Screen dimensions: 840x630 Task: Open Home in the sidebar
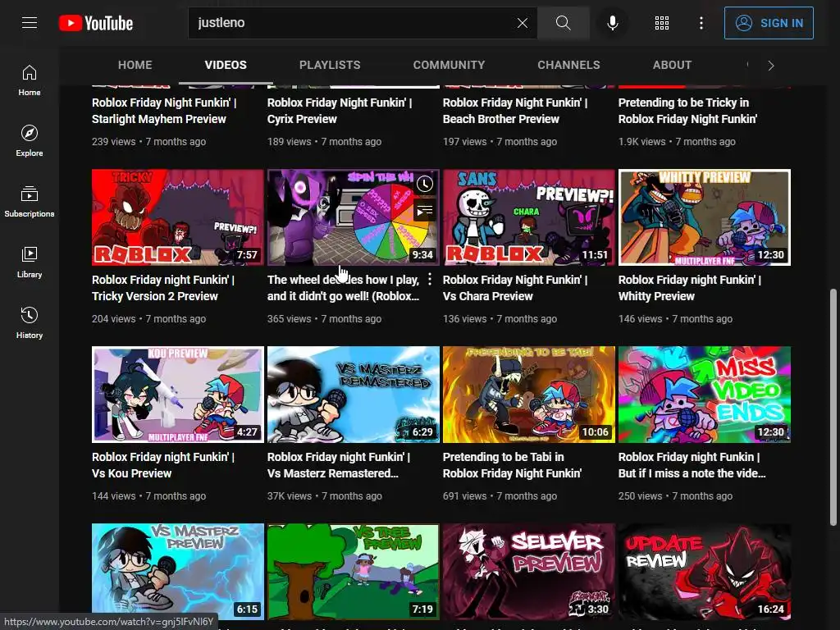click(x=30, y=81)
